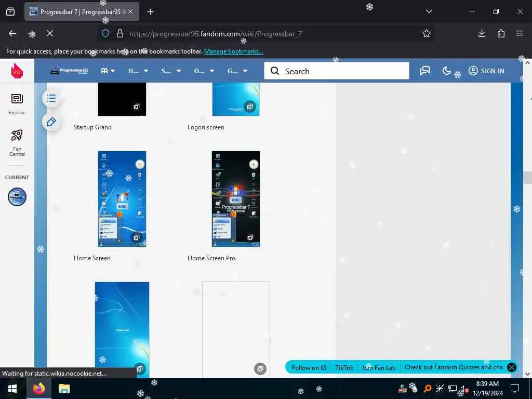Open the Logon screen thumbnail image
The height and width of the screenshot is (399, 532).
(x=236, y=99)
